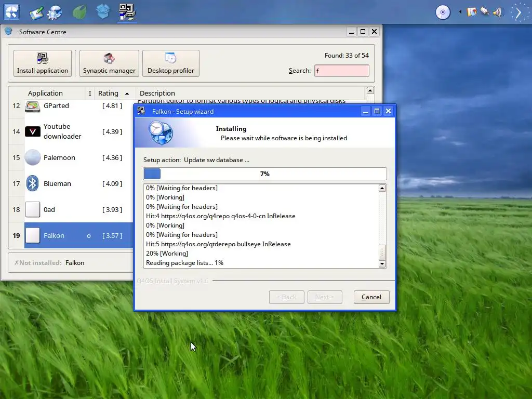Launch the text editor panel icon
Screen dimensions: 532x399
[36, 12]
